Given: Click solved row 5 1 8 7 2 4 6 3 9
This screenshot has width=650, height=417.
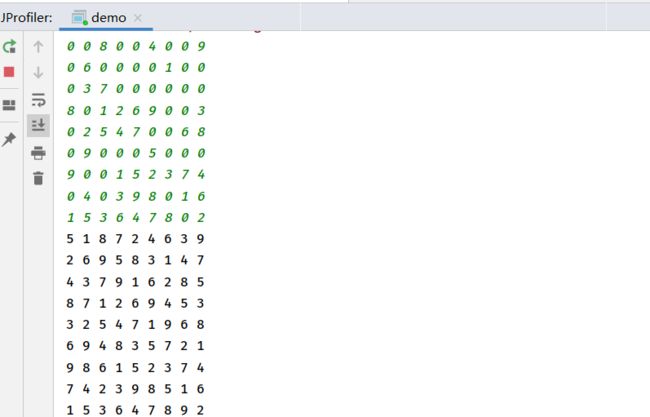Looking at the screenshot, I should pos(135,239).
